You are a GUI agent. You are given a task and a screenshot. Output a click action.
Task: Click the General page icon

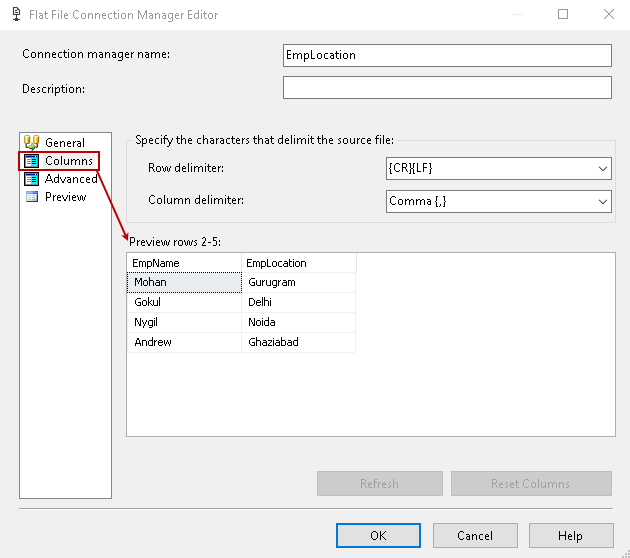pos(31,143)
